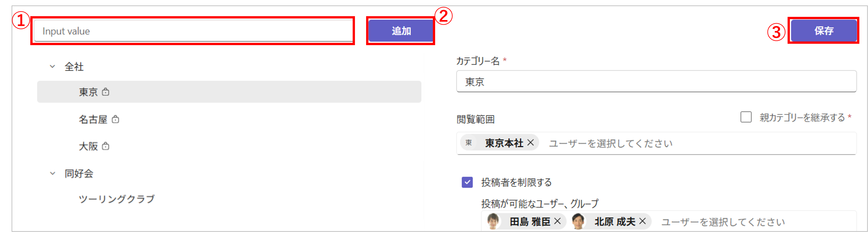868x232 pixels.
Task: Click the 追加 button
Action: tap(401, 31)
